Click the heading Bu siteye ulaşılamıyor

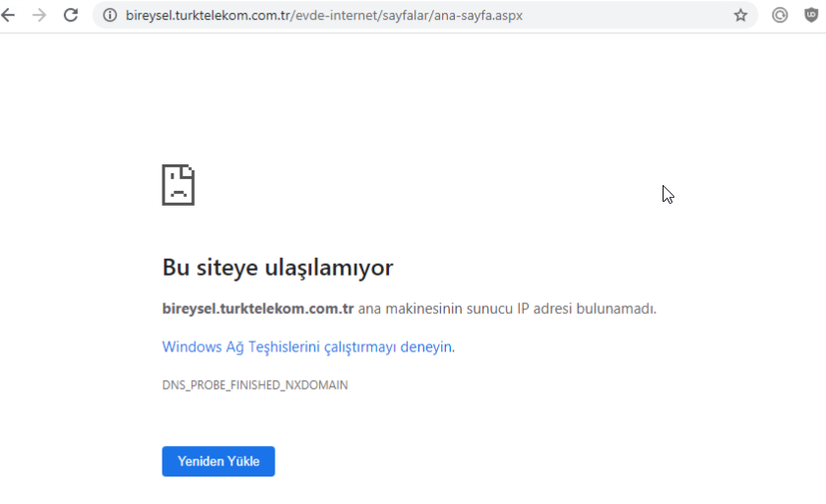(x=278, y=268)
